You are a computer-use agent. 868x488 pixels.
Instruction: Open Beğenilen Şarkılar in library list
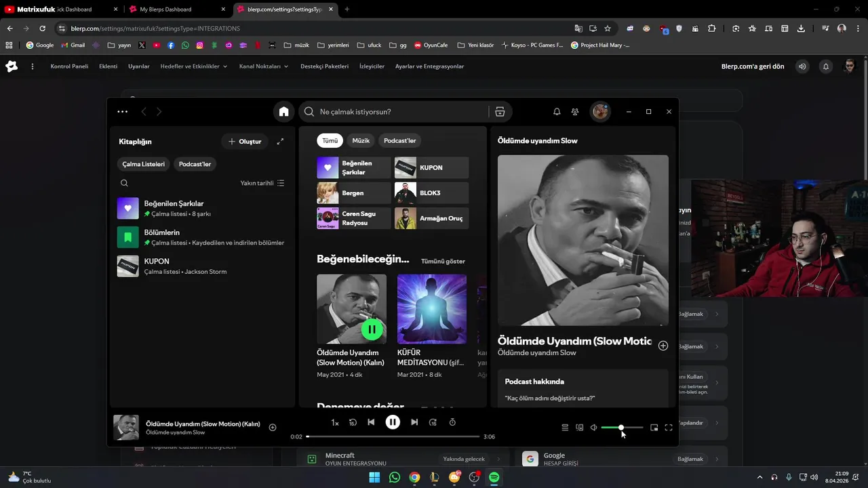click(201, 208)
